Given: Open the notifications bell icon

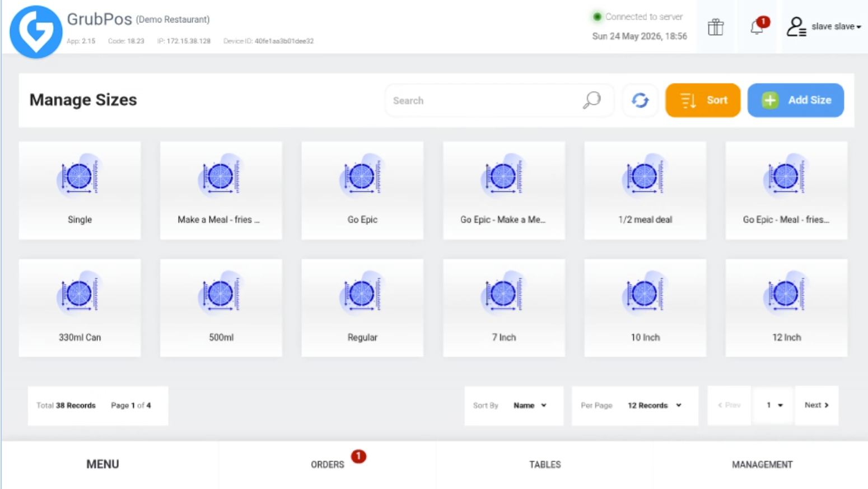Looking at the screenshot, I should click(x=758, y=26).
